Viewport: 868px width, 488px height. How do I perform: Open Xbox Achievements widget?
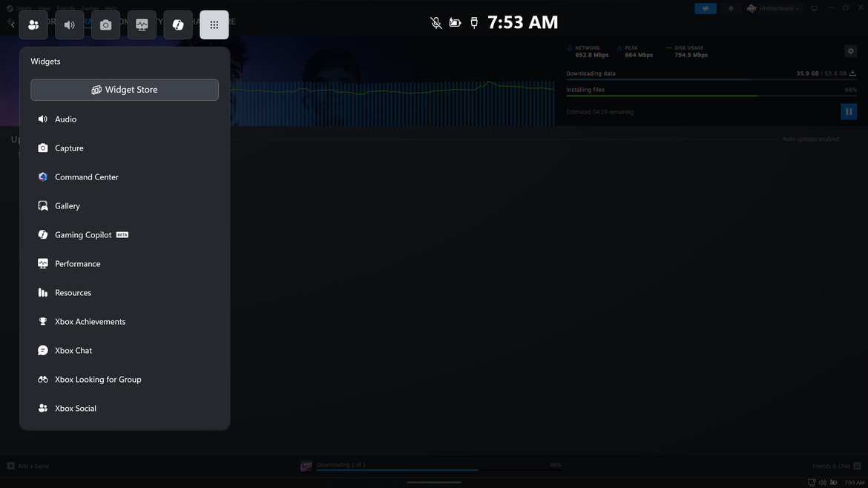[90, 322]
